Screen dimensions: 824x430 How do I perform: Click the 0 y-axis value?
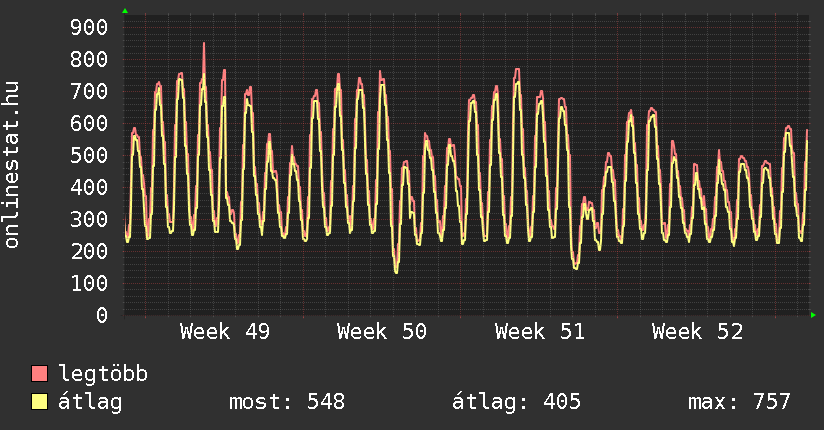(101, 315)
